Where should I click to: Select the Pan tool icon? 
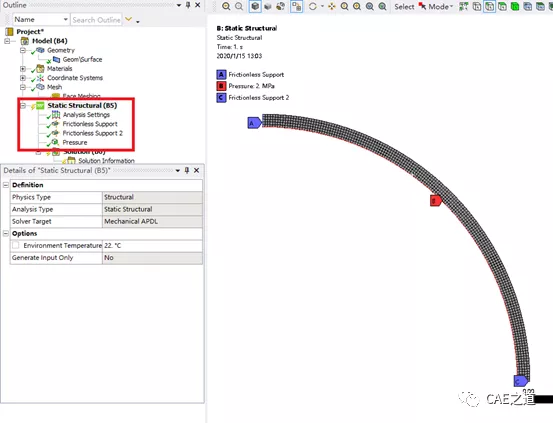[332, 6]
